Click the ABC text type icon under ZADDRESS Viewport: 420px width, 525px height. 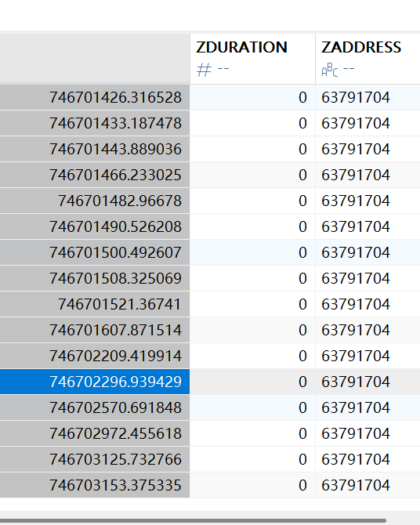point(330,70)
